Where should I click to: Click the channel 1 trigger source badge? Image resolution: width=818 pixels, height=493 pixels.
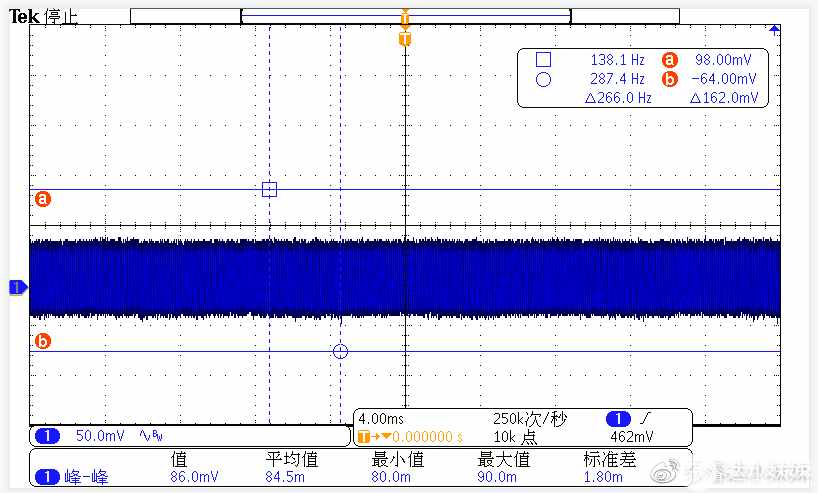(x=618, y=418)
